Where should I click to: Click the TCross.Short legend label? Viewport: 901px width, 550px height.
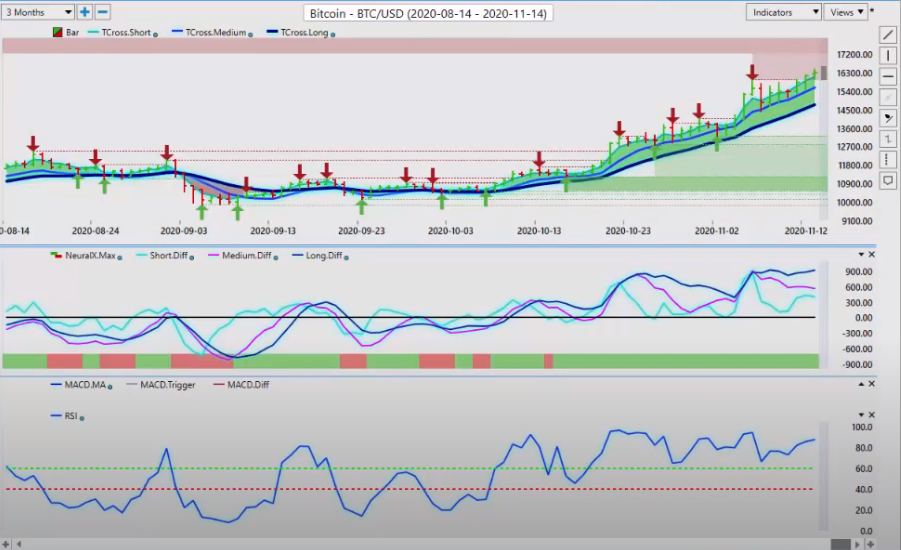click(126, 33)
